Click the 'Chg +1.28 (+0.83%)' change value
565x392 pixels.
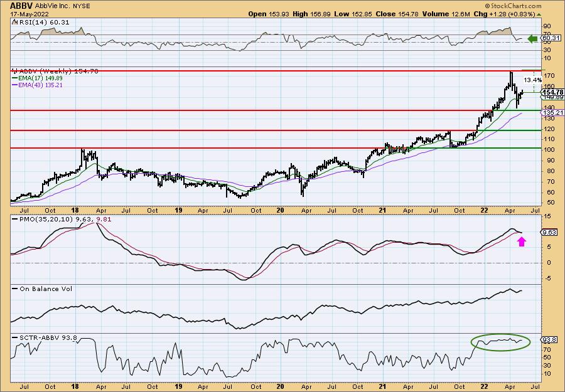coord(504,14)
